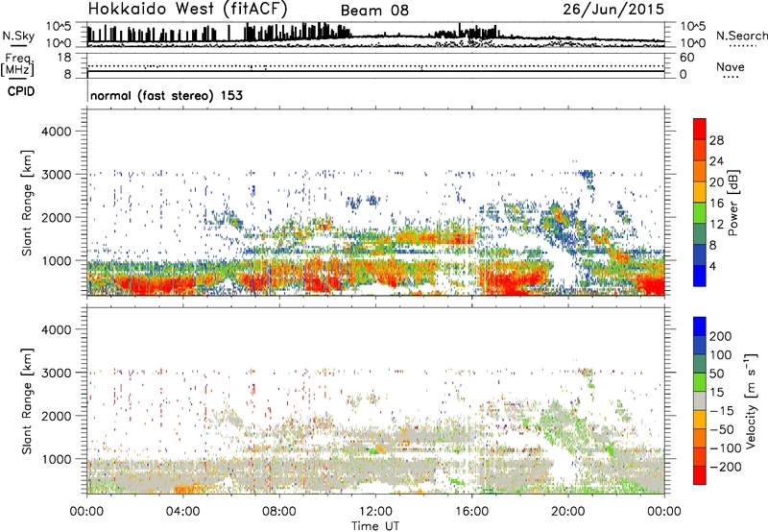Click the '4000' tick on the power panel
768x532 pixels.
57,132
